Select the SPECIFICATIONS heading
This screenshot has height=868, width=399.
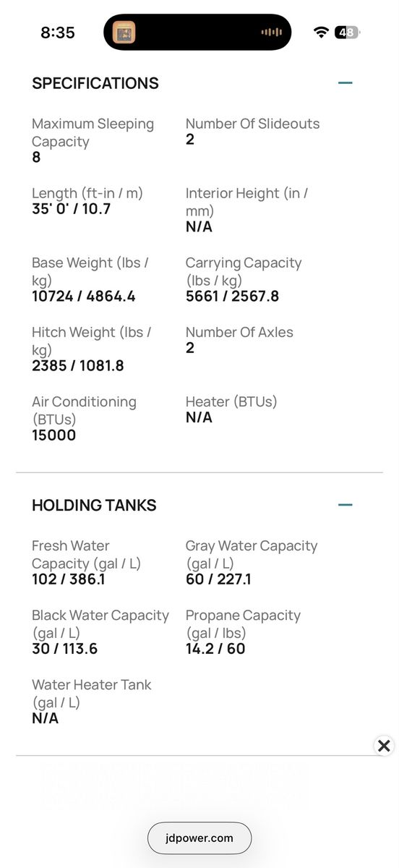click(95, 83)
